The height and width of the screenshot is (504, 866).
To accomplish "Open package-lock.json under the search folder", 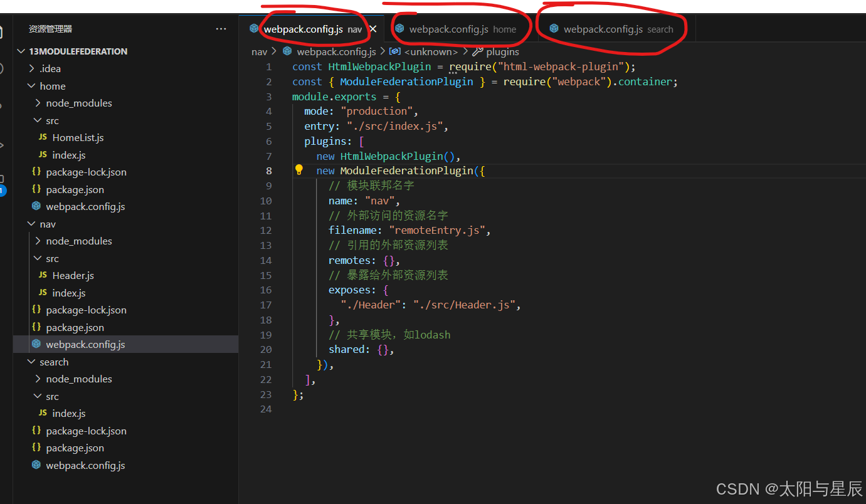I will coord(86,431).
